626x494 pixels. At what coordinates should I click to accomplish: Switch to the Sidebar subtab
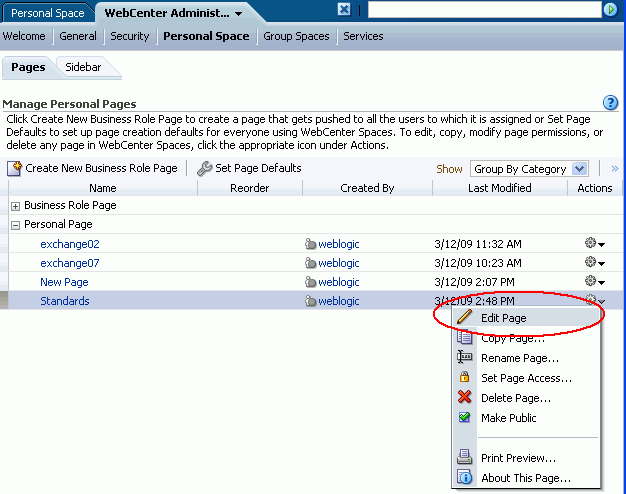83,67
